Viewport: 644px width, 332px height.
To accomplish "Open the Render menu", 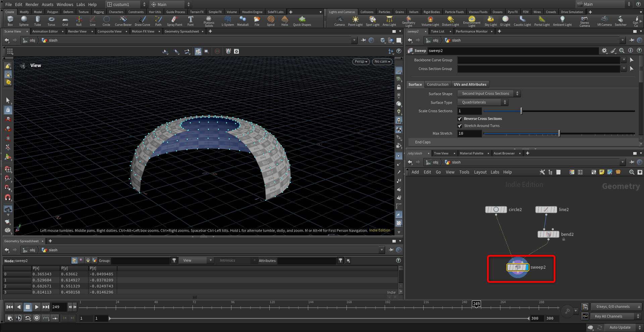I will pyautogui.click(x=32, y=4).
